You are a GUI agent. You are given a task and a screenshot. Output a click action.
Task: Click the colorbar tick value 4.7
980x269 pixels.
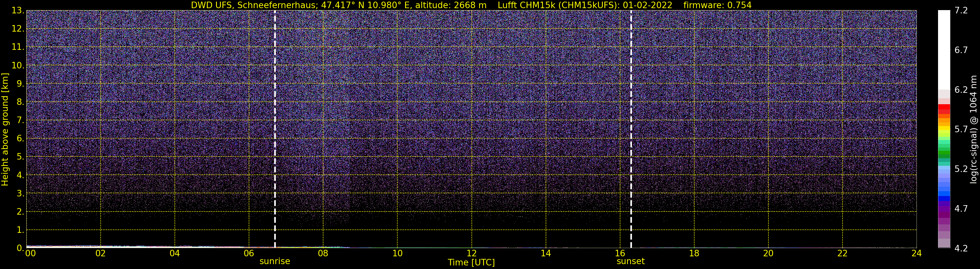pos(961,209)
